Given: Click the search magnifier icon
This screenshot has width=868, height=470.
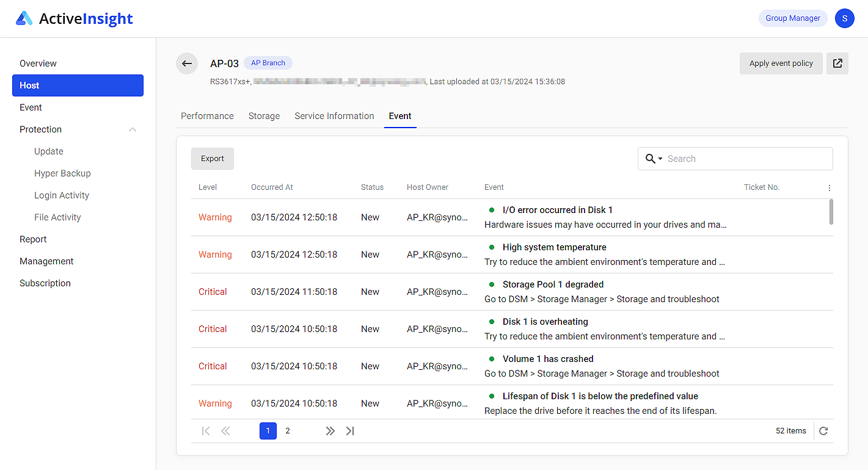Looking at the screenshot, I should 649,158.
